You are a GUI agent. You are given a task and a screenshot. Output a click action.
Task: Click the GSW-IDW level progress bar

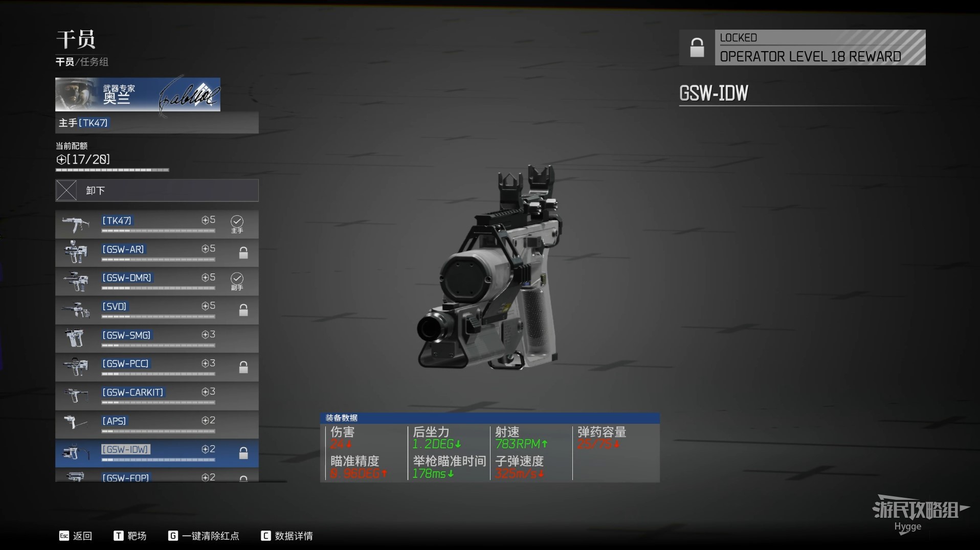[x=158, y=460]
